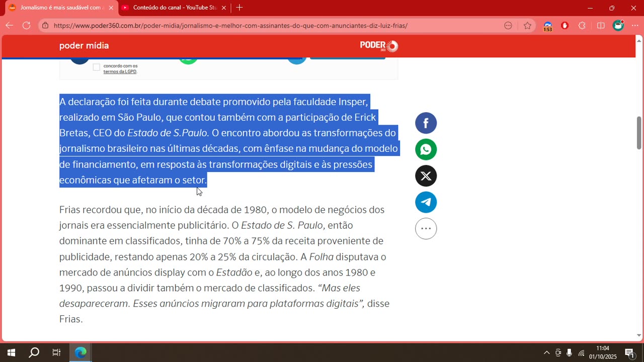Viewport: 644px width, 362px height.
Task: Click scrollbar up arrow
Action: tap(639, 40)
